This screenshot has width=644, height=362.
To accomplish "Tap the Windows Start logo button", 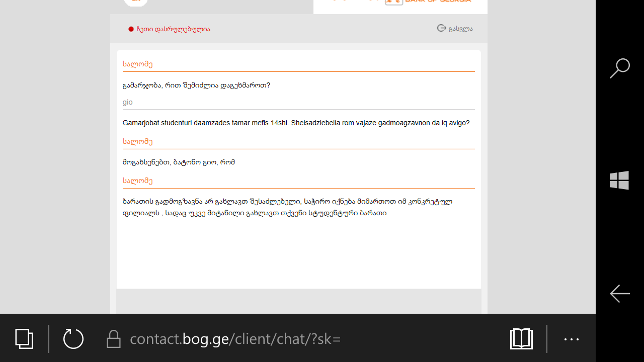I will pyautogui.click(x=619, y=180).
